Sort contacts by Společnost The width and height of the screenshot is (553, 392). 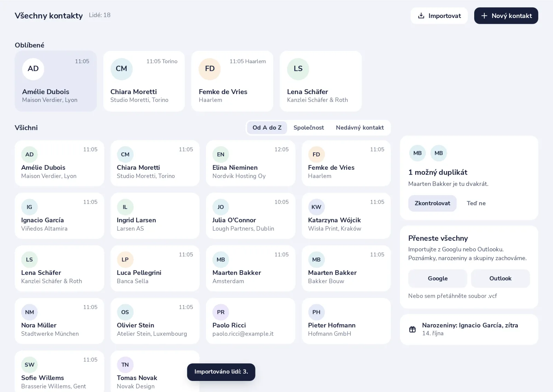click(309, 128)
